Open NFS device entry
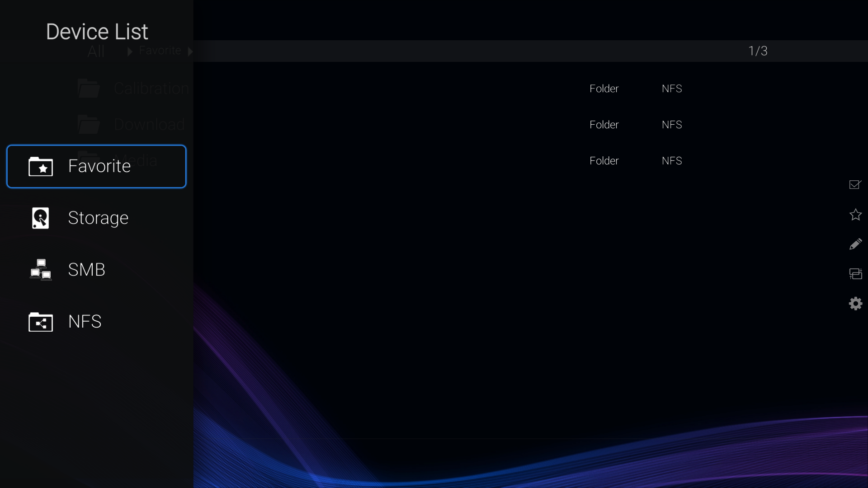This screenshot has width=868, height=488. coord(96,322)
